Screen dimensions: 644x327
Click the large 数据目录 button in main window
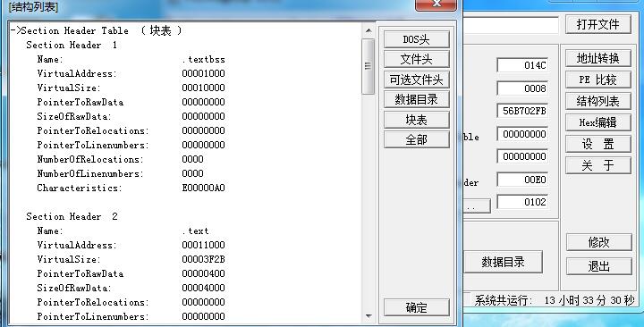point(503,262)
